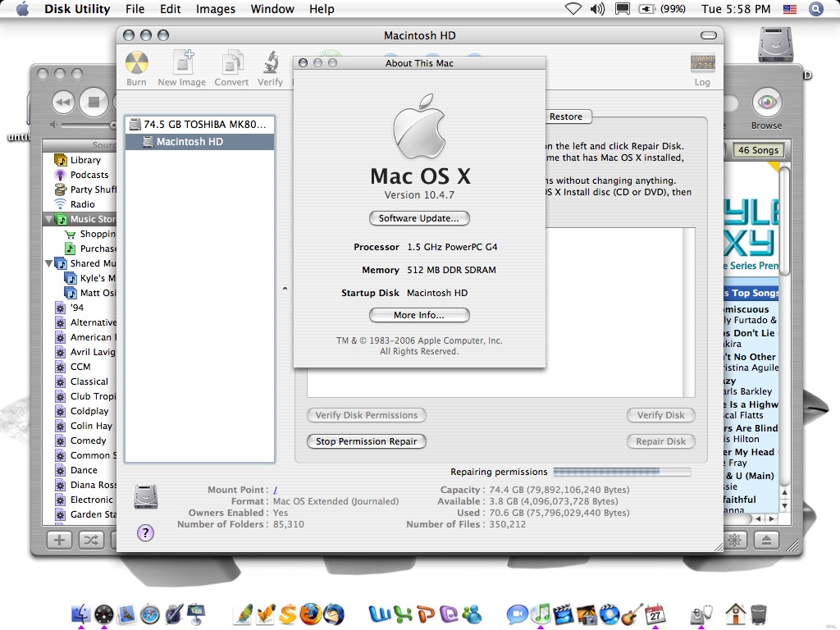Open iChat from the Dock

517,614
